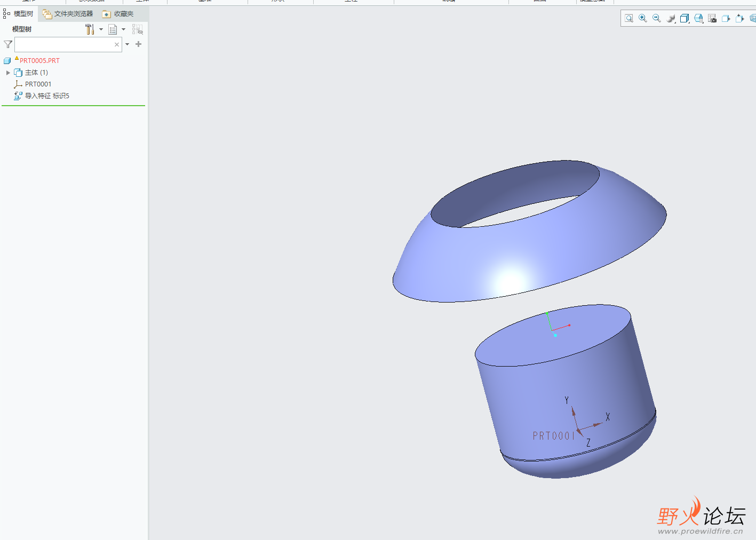Click the yellow warning triangle on PRT0005.PRT
This screenshot has height=540, width=756.
click(x=17, y=58)
